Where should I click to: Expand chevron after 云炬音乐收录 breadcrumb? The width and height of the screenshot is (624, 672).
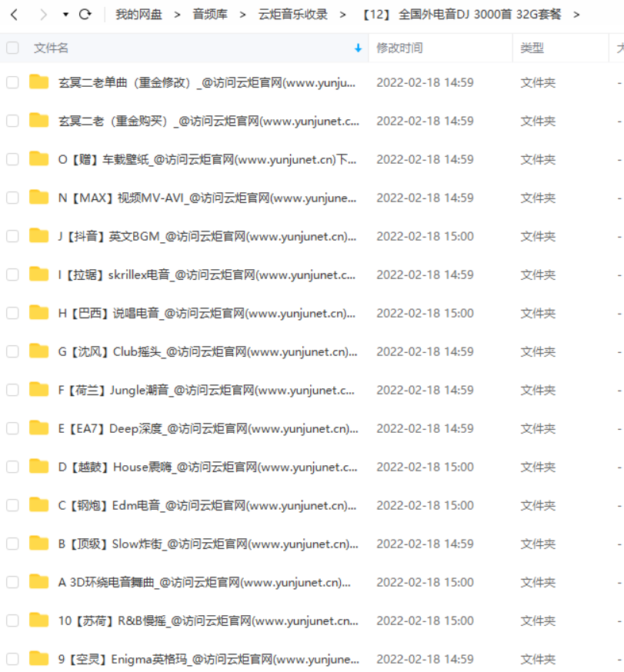pos(342,15)
